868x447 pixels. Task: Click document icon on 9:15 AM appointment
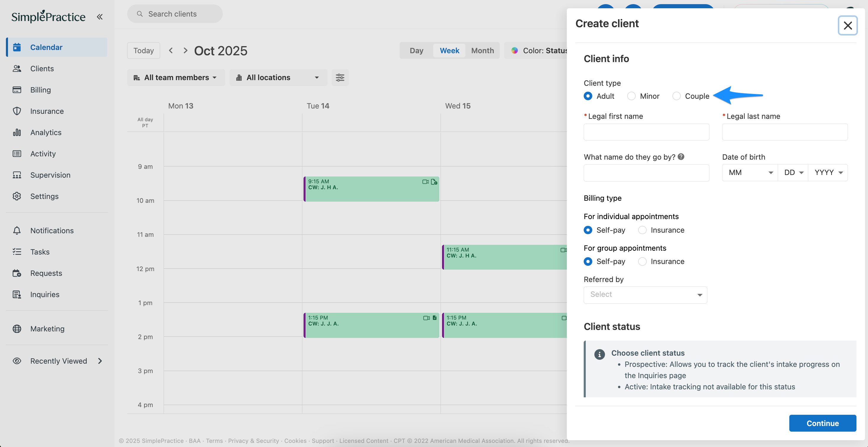(x=434, y=182)
